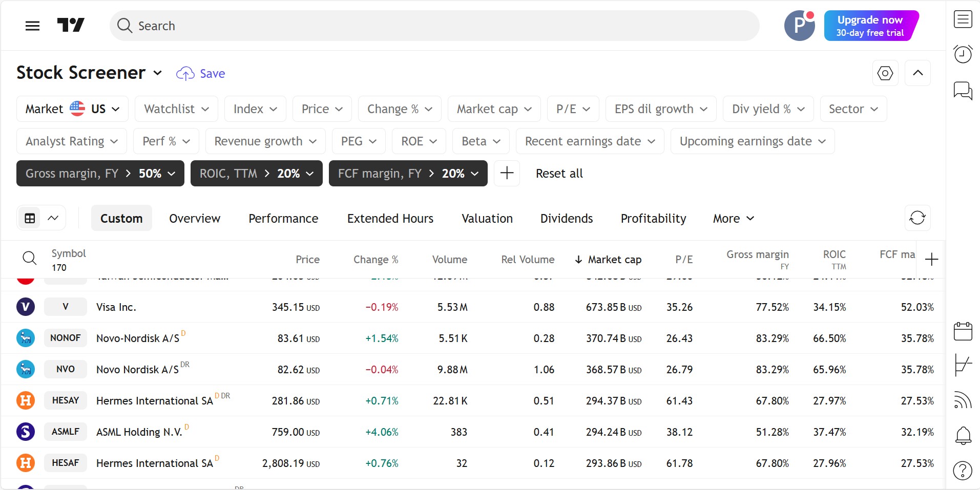Click the Visa Inc. logo icon
This screenshot has height=490, width=980.
26,307
